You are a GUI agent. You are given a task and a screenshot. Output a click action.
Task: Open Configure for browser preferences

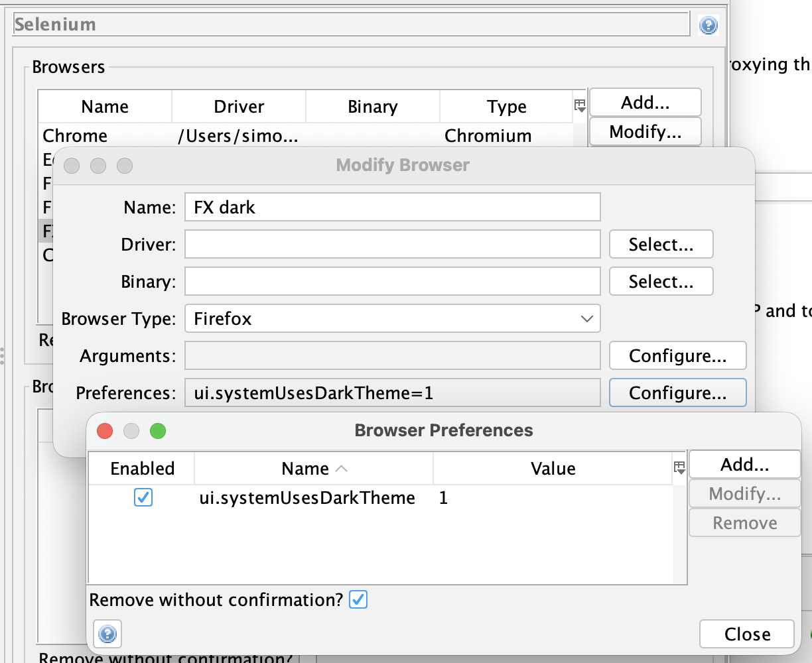pyautogui.click(x=677, y=392)
